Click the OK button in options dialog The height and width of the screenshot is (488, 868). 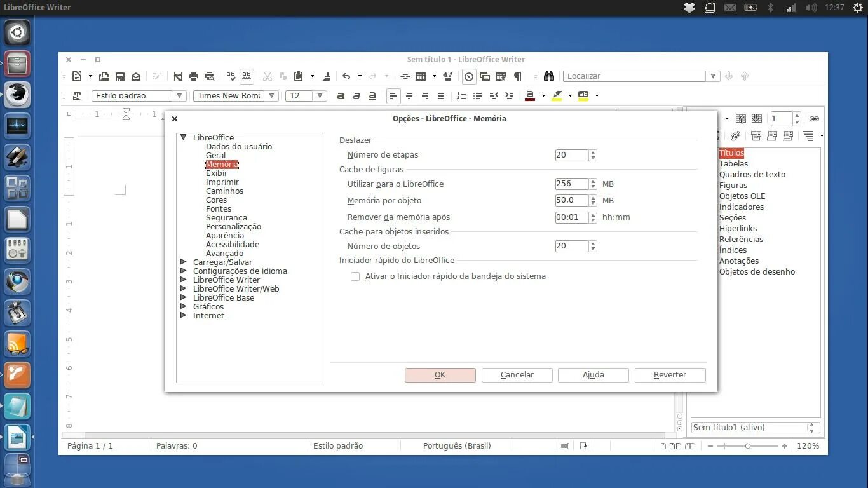click(x=440, y=375)
